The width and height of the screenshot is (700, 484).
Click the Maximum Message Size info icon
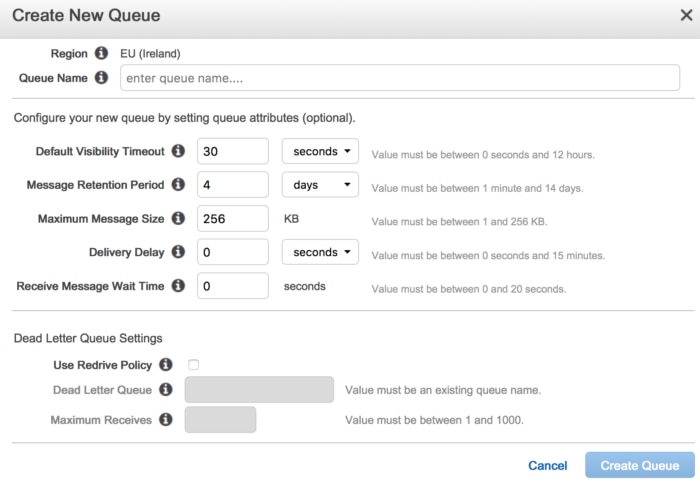click(178, 218)
